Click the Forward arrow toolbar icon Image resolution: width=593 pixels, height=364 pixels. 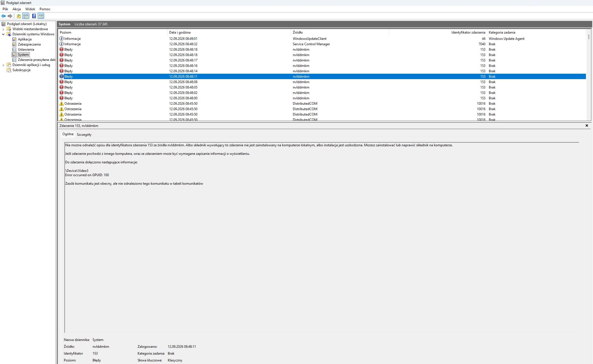[x=10, y=16]
